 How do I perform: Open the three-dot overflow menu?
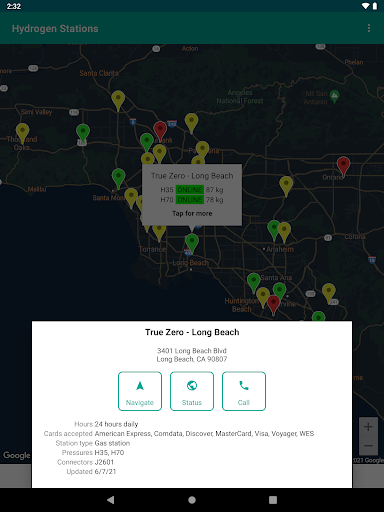pos(369,28)
